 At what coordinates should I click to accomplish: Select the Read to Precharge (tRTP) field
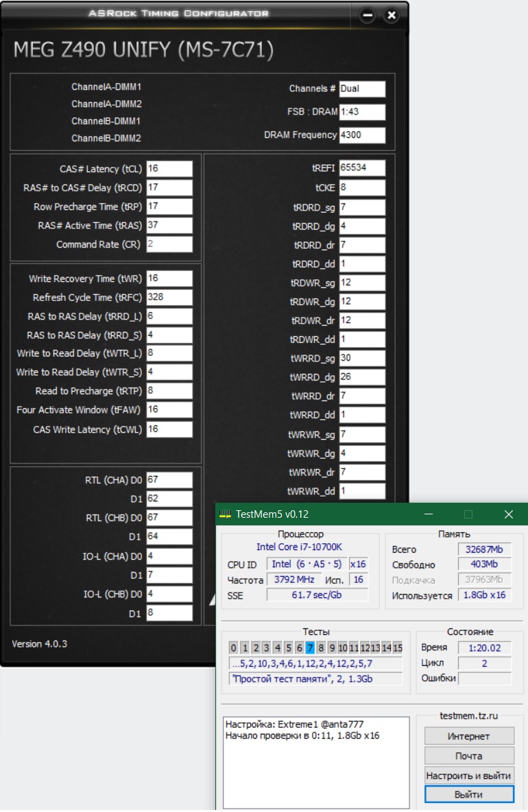(169, 391)
